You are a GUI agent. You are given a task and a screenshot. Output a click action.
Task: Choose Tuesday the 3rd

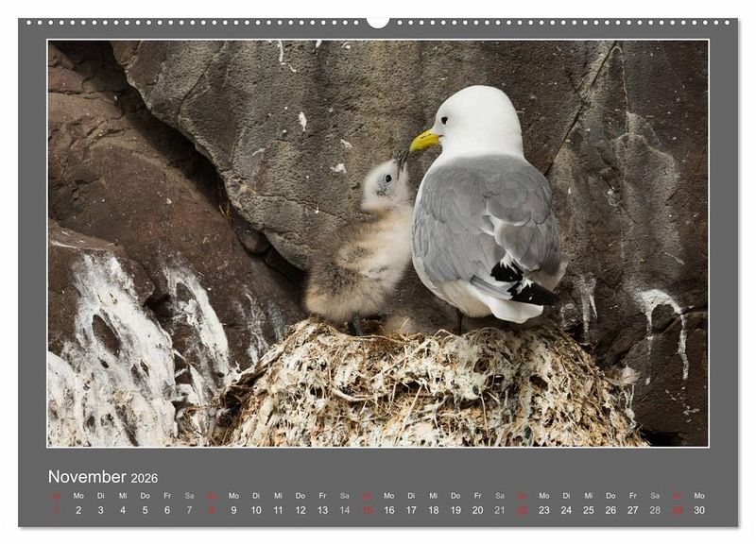(x=101, y=510)
